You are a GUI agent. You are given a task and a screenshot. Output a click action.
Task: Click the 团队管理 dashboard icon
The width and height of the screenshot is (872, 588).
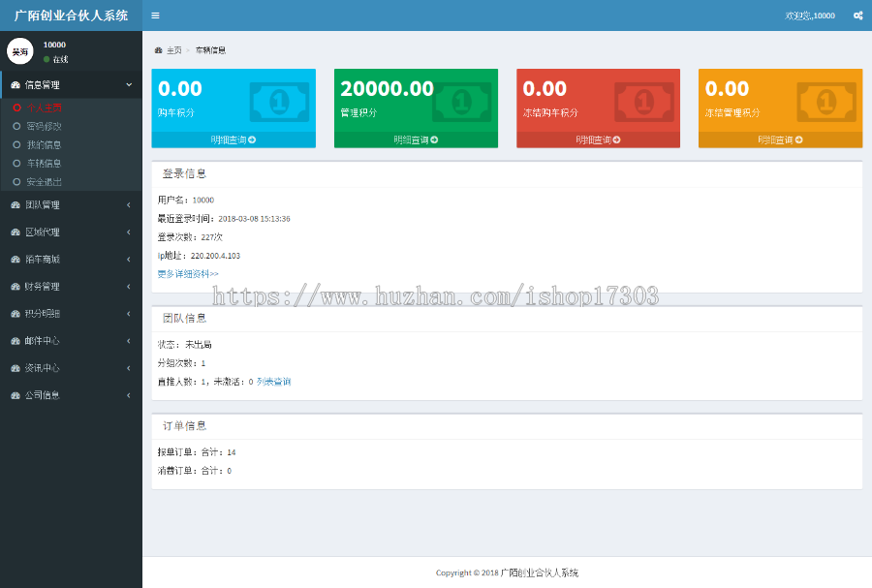(16, 205)
